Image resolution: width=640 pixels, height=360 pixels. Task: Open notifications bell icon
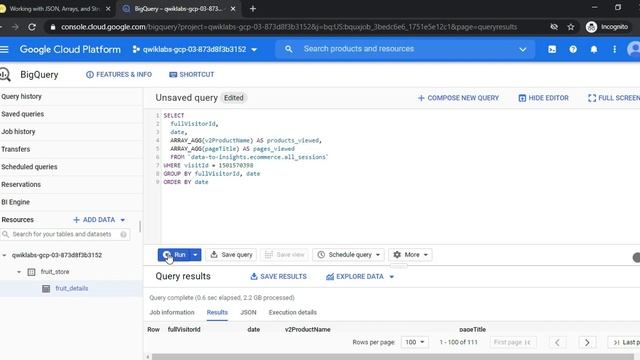(x=594, y=49)
